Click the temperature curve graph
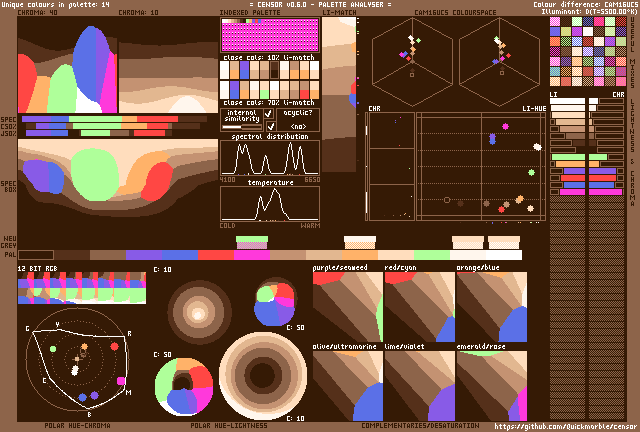This screenshot has height=432, width=640. pyautogui.click(x=270, y=204)
